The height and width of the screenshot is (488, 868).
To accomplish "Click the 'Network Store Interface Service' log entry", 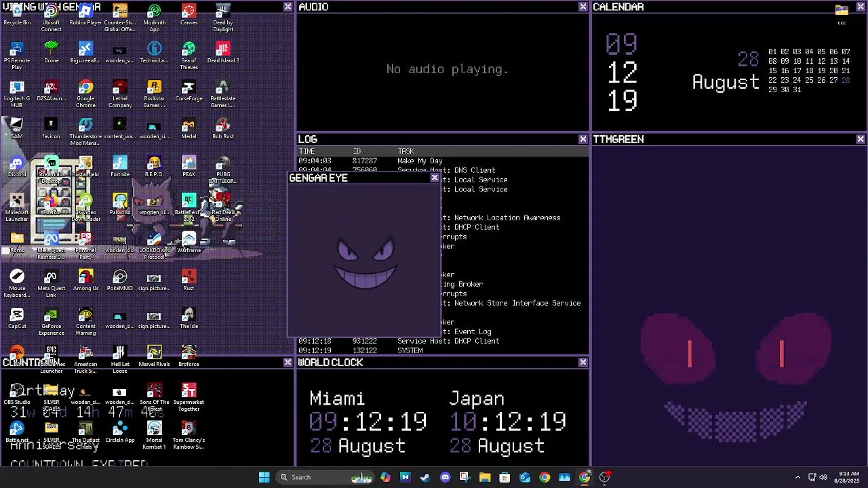I will coord(517,303).
